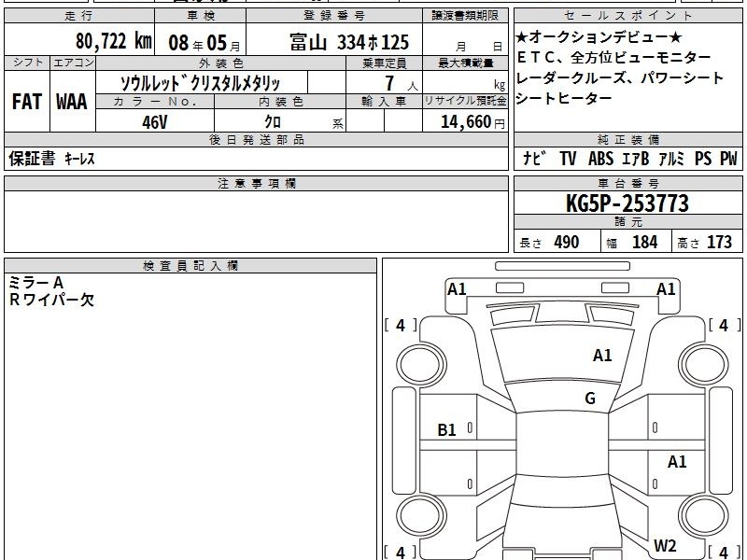
Task: Click the A1 mark on the hood
Action: click(x=602, y=356)
